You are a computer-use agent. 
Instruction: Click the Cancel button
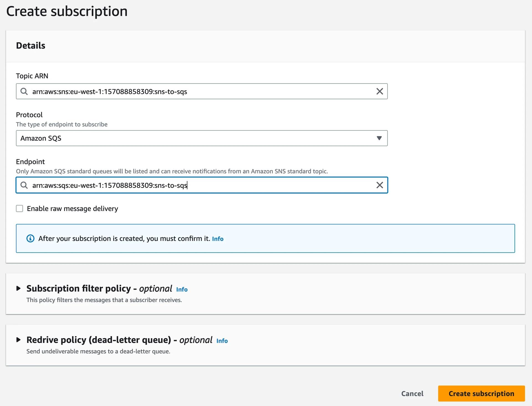(412, 394)
